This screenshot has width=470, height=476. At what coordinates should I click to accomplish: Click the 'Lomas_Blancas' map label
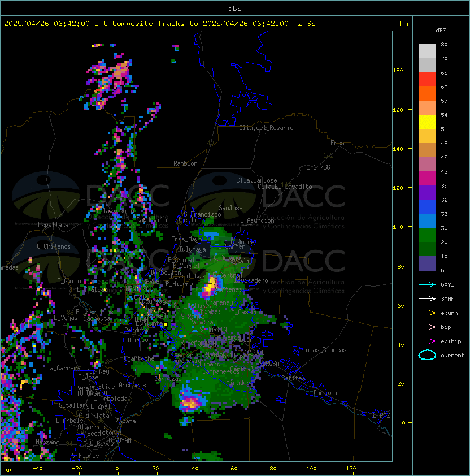tap(324, 350)
